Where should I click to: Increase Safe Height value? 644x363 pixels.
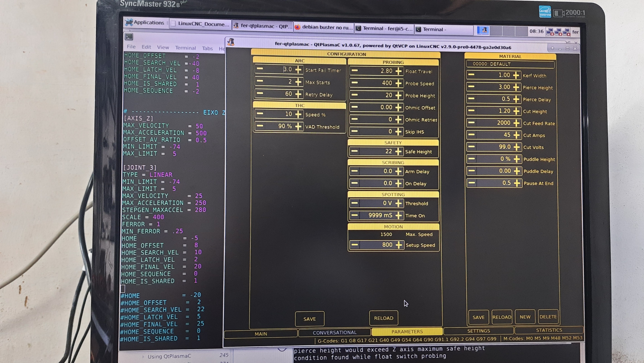(399, 151)
